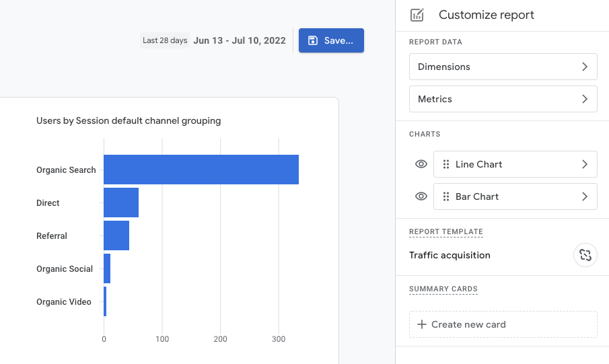
Task: Hide the Line Chart using eye icon
Action: [x=421, y=164]
